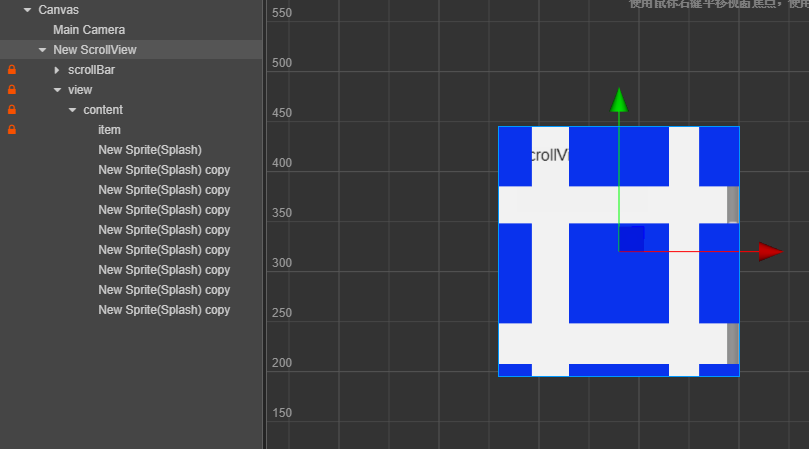Click the blue square move handle at gizmo center
The height and width of the screenshot is (449, 809).
pos(632,238)
